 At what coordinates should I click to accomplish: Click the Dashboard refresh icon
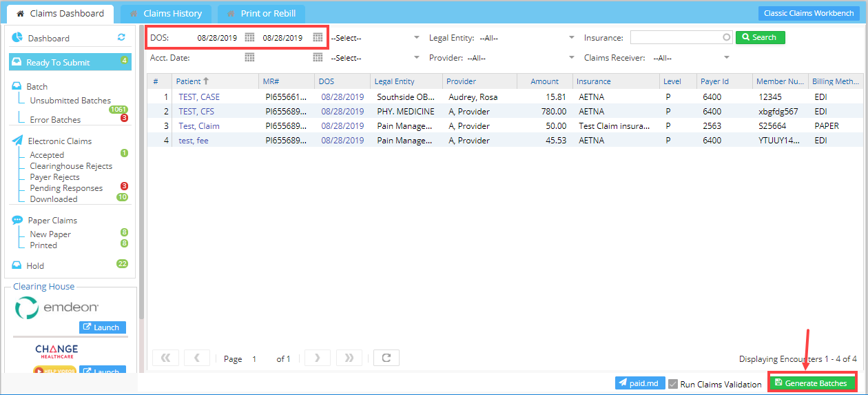[122, 38]
